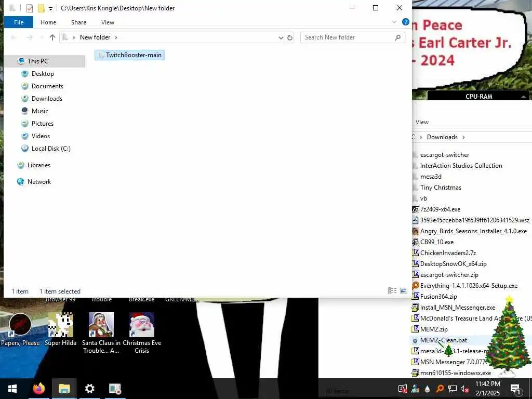Expand the root chevron before the New folder breadcrumb
Viewport: 532px width, 399px height.
click(74, 37)
